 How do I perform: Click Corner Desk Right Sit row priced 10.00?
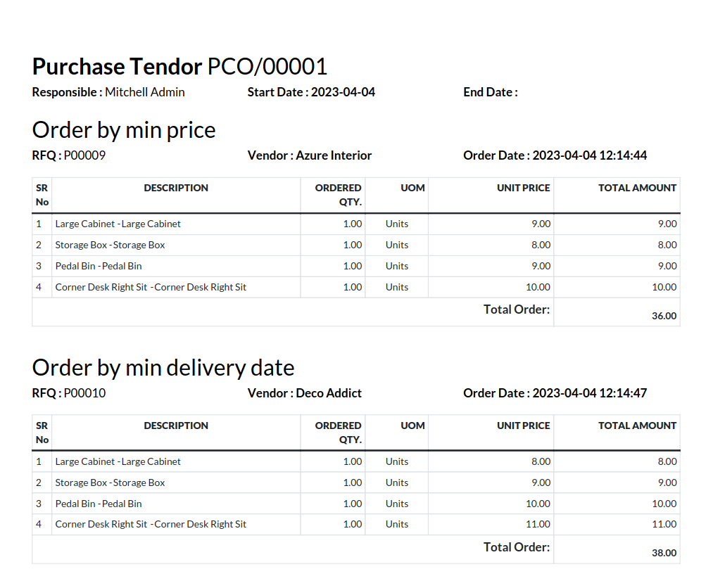click(x=356, y=287)
